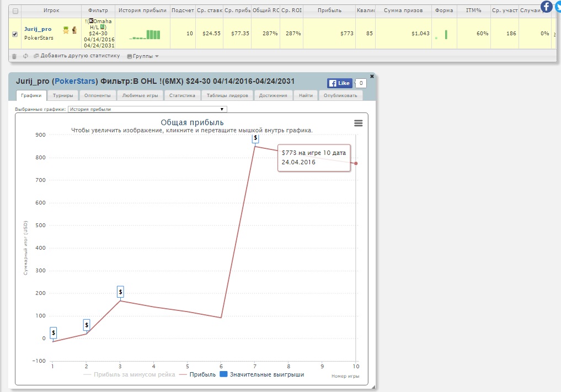The image size is (561, 392).
Task: Click the Facebook share icon at top right
Action: 546,7
